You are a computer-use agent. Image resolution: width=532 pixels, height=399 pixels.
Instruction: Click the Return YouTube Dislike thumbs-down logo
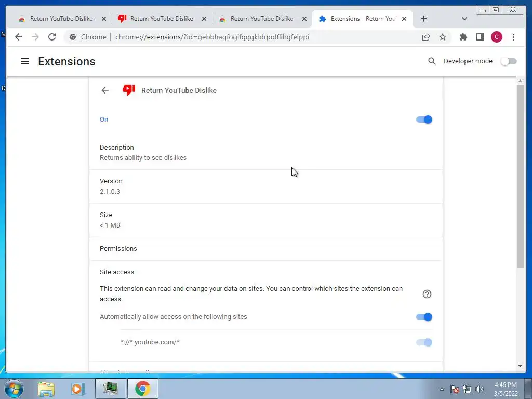point(129,90)
